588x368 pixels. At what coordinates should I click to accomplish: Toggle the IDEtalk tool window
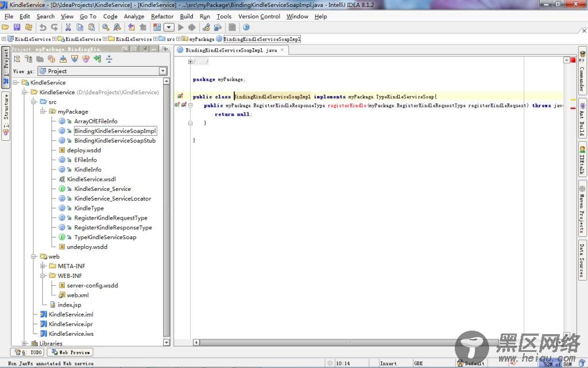click(582, 160)
